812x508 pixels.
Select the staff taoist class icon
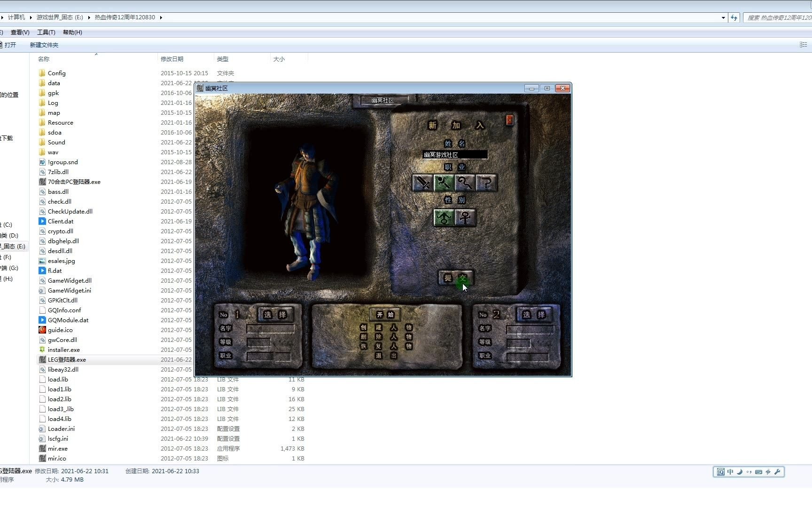pyautogui.click(x=465, y=183)
